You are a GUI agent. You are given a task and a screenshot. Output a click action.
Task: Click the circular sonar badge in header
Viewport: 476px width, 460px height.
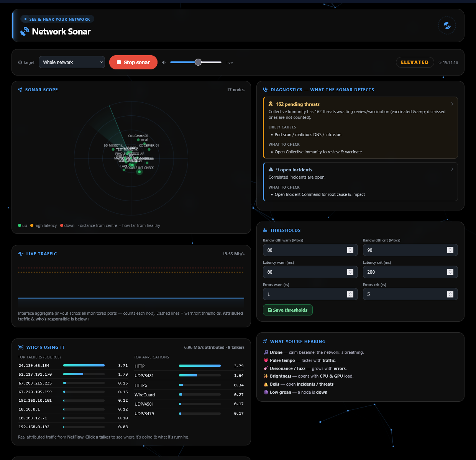tap(447, 26)
